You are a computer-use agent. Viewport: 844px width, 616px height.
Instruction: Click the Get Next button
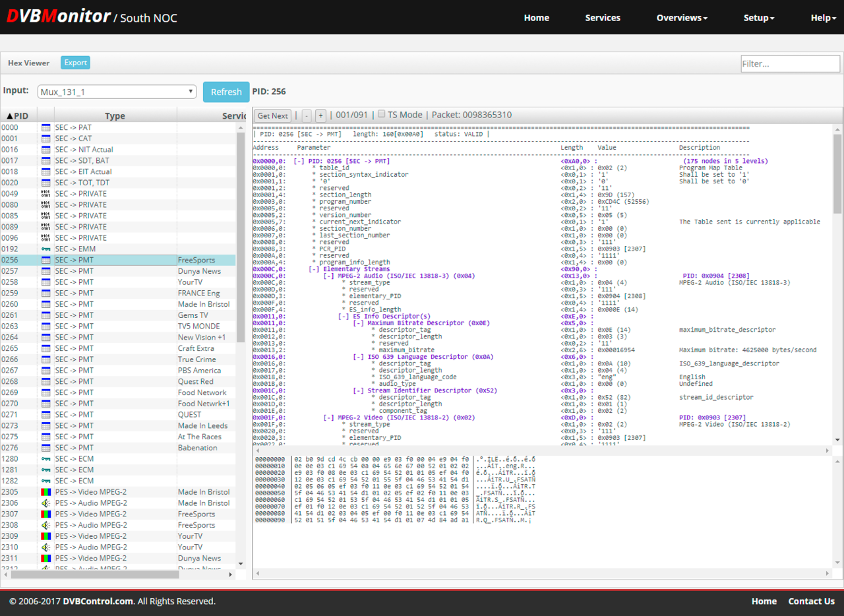273,115
